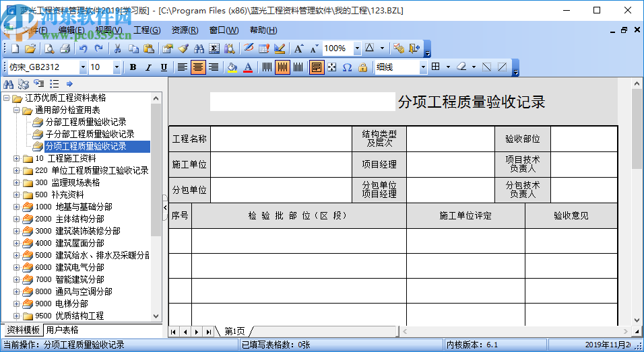
Task: Click the exit door icon in toolbar
Action: point(414,48)
